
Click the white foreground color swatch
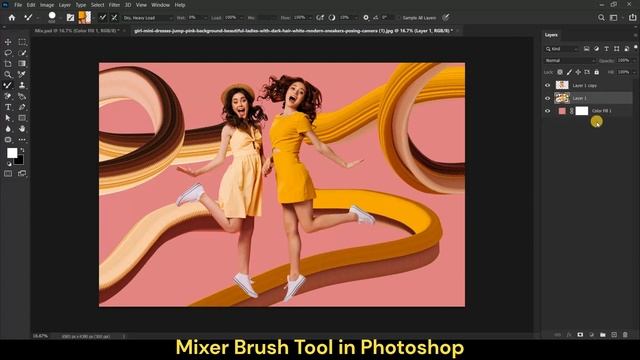[12, 153]
